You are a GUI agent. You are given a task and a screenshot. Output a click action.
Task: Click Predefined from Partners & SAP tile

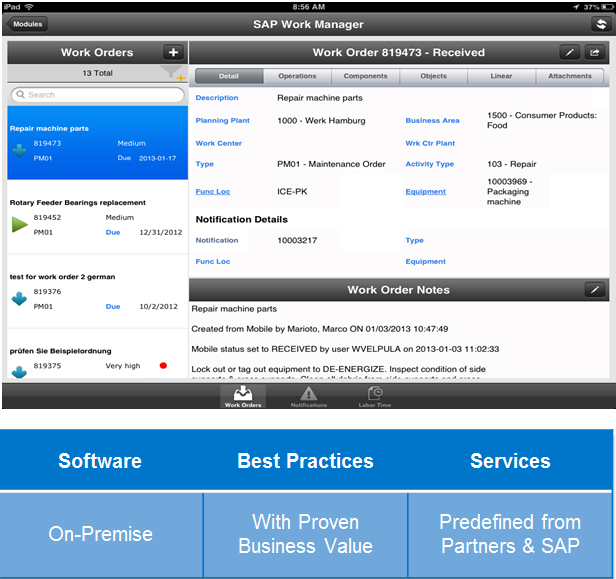510,534
